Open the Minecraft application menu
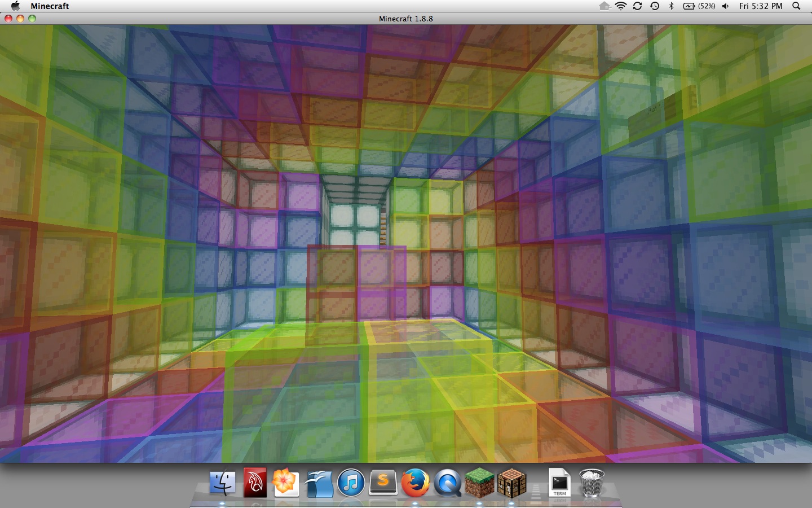Screen dimensions: 812x508 coord(50,6)
